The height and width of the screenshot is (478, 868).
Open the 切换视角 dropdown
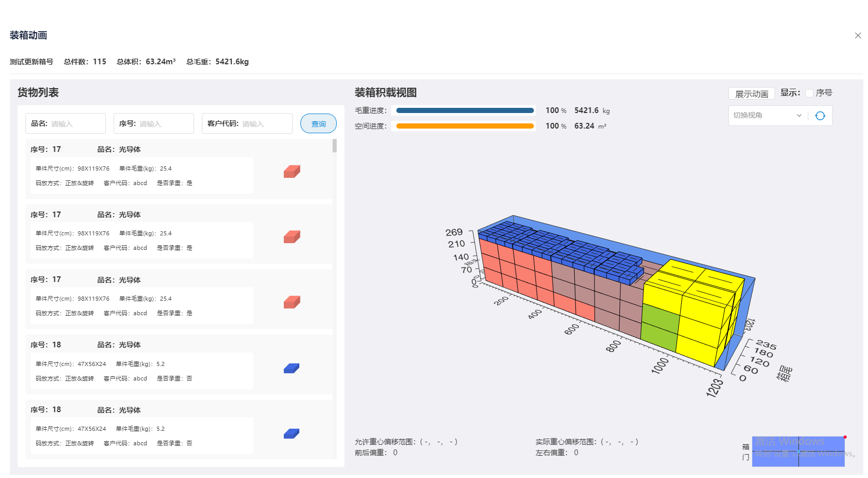768,115
